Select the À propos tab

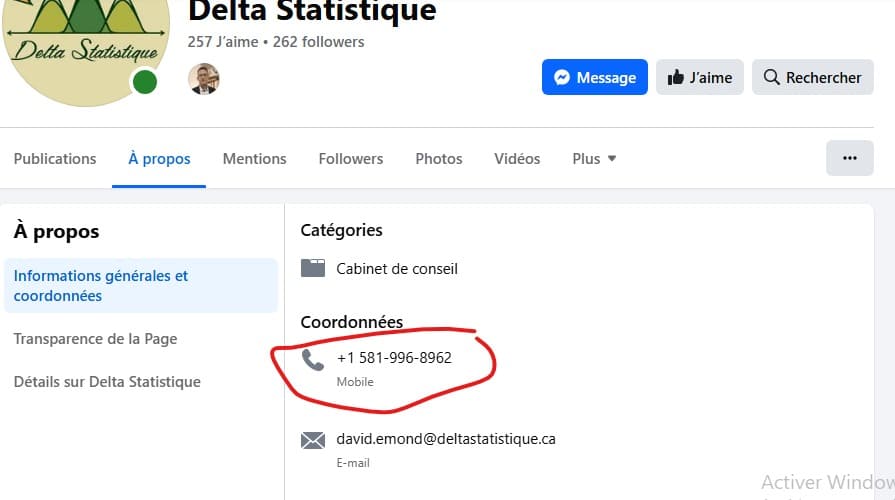coord(159,158)
